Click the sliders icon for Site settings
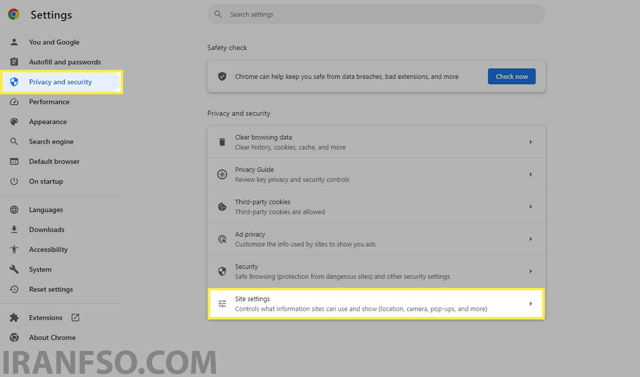Screen dimensions: 640x377 click(222, 304)
